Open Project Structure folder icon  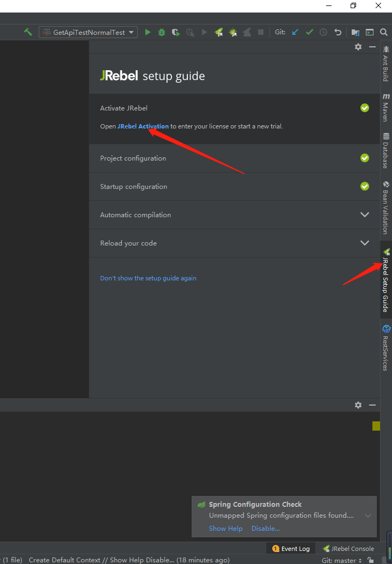[x=356, y=32]
